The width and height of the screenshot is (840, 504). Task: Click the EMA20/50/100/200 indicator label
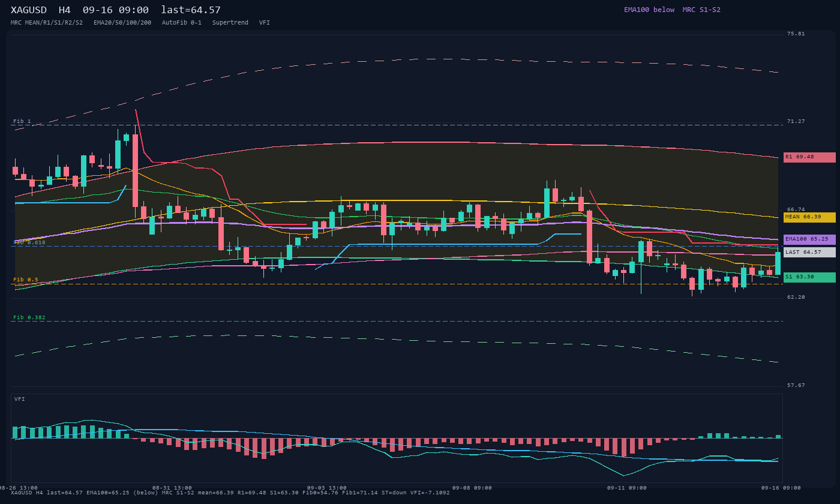tap(122, 23)
